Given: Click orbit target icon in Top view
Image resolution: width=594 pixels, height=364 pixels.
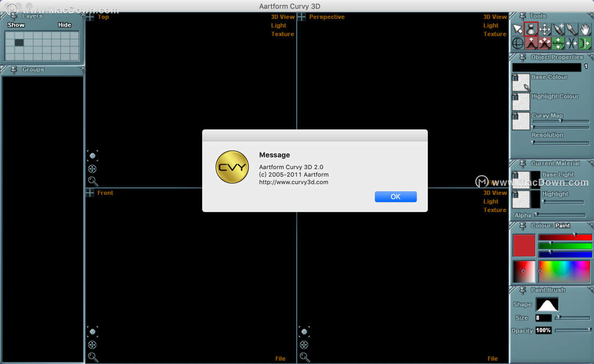Looking at the screenshot, I should click(x=92, y=169).
